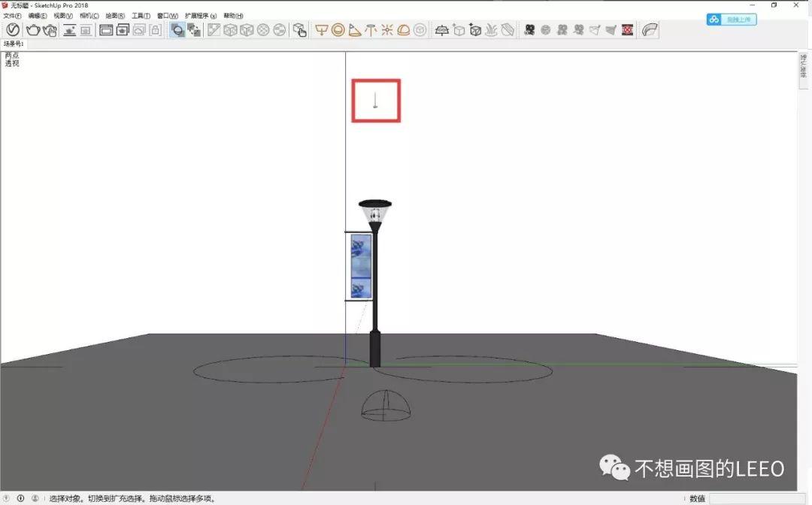Image resolution: width=812 pixels, height=505 pixels.
Task: Open the 绘图(R) menu
Action: pos(115,16)
